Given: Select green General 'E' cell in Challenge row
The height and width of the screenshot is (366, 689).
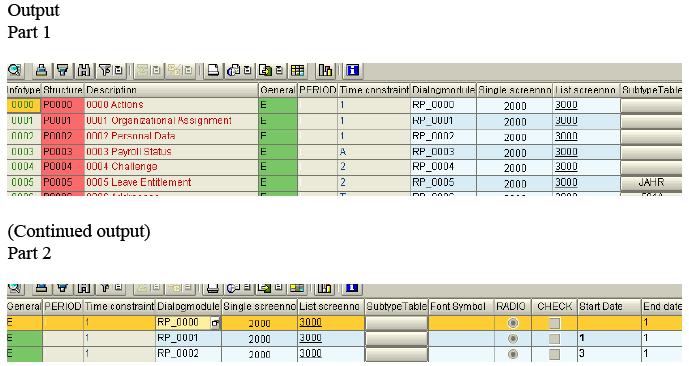Looking at the screenshot, I should pos(278,167).
